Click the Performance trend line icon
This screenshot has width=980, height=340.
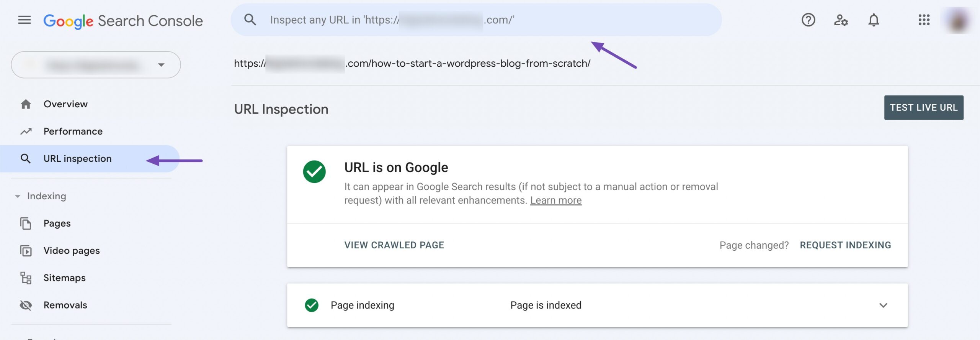tap(26, 131)
